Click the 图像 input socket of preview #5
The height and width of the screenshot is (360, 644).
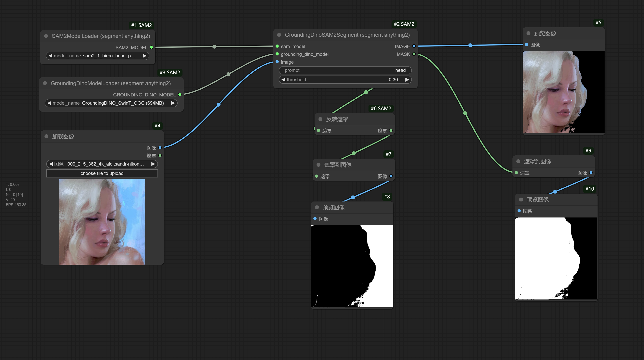[x=527, y=45]
